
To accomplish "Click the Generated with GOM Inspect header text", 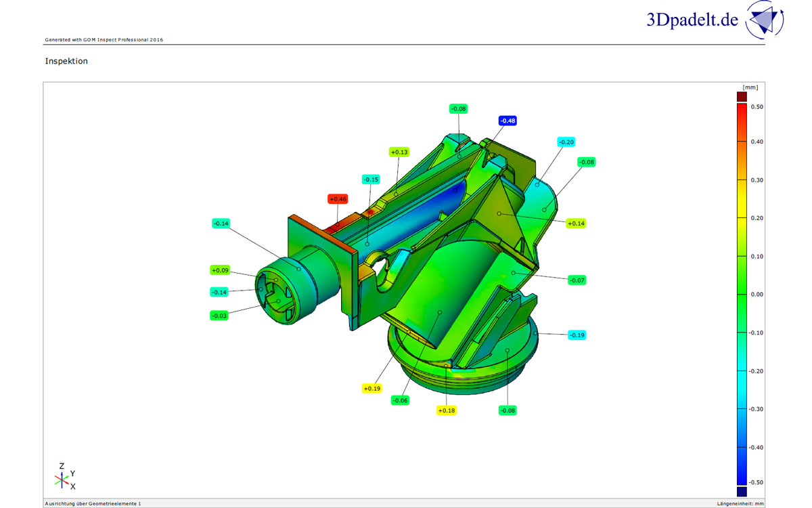I will 104,39.
